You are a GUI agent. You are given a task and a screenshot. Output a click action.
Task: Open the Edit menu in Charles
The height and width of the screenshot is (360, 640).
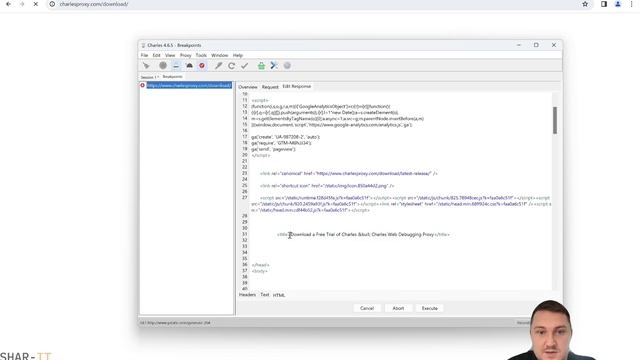click(x=156, y=55)
